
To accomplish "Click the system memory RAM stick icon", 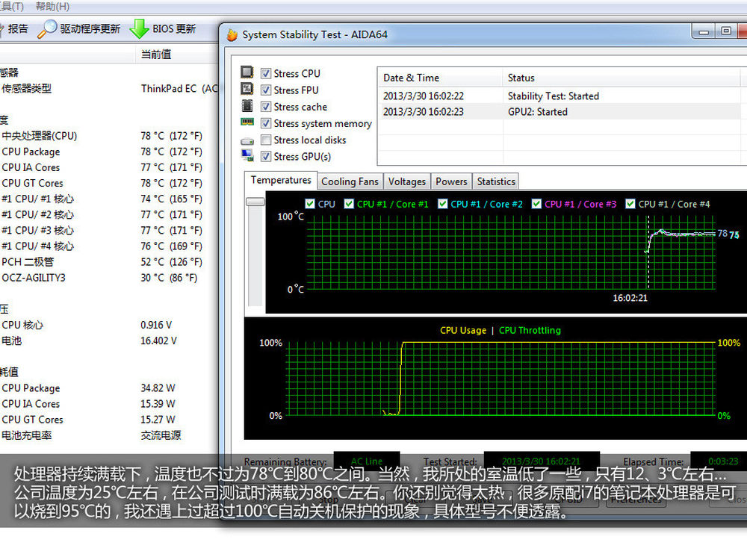I will 247,122.
